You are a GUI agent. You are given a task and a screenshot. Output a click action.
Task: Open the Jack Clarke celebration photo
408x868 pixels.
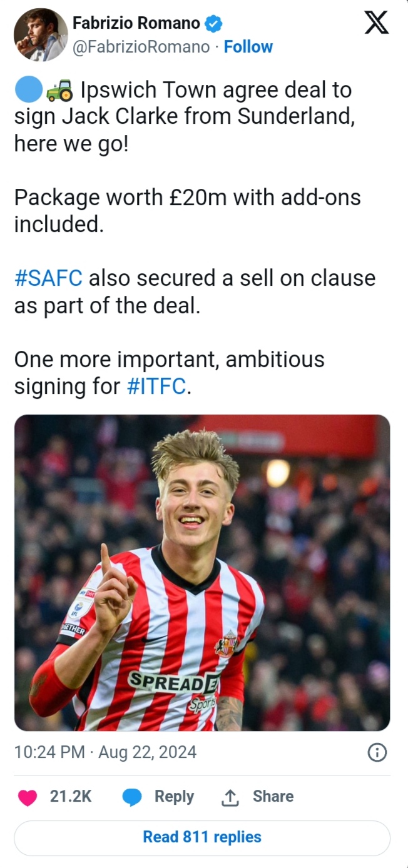click(202, 572)
